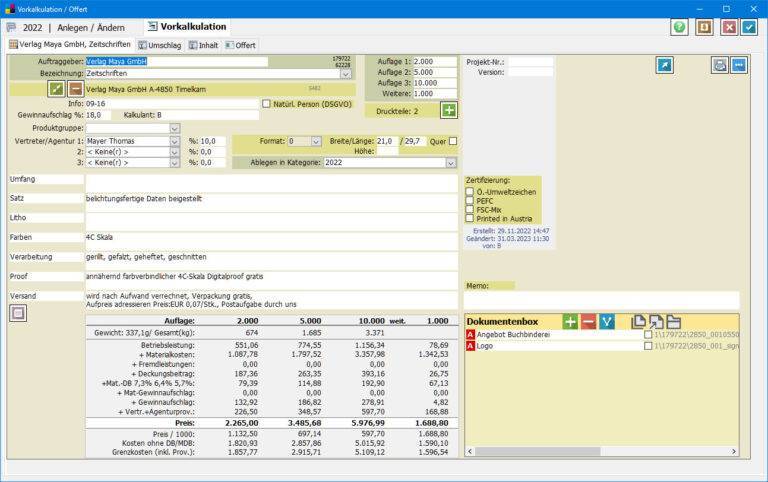Click the Anlegen / Ändern header label
Image resolution: width=768 pixels, height=482 pixels.
coord(91,28)
